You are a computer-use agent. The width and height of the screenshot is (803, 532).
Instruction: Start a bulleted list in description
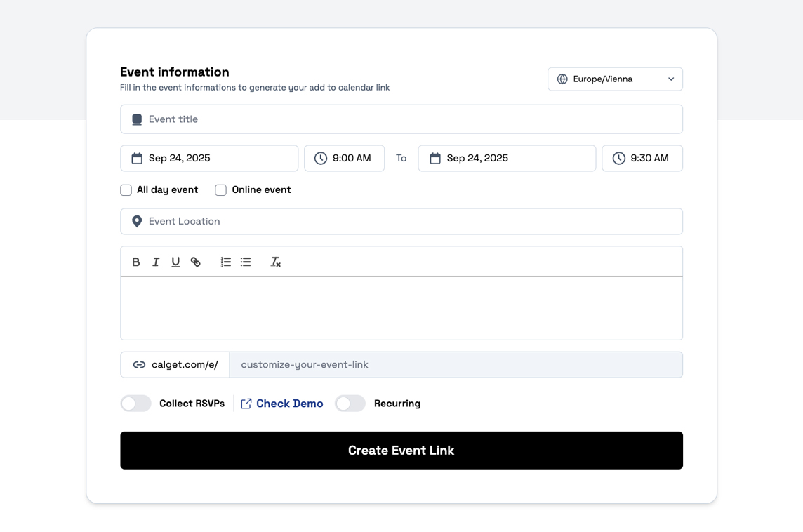tap(246, 262)
